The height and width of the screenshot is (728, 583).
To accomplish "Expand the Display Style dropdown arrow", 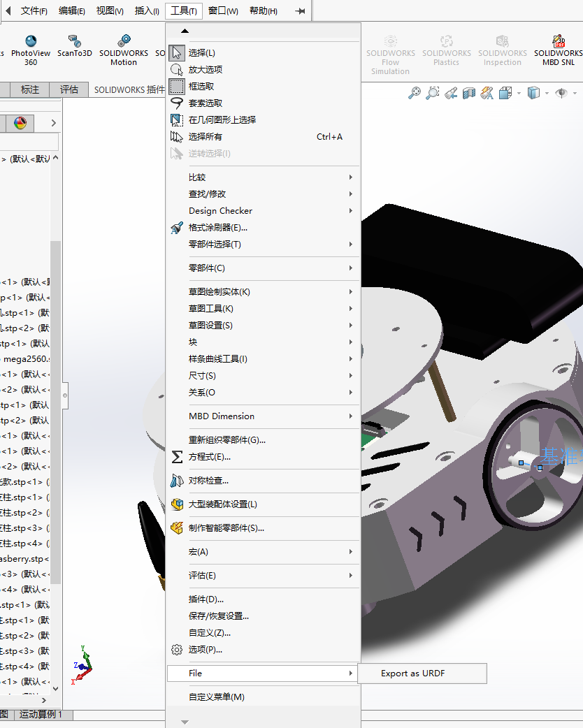I will [547, 93].
